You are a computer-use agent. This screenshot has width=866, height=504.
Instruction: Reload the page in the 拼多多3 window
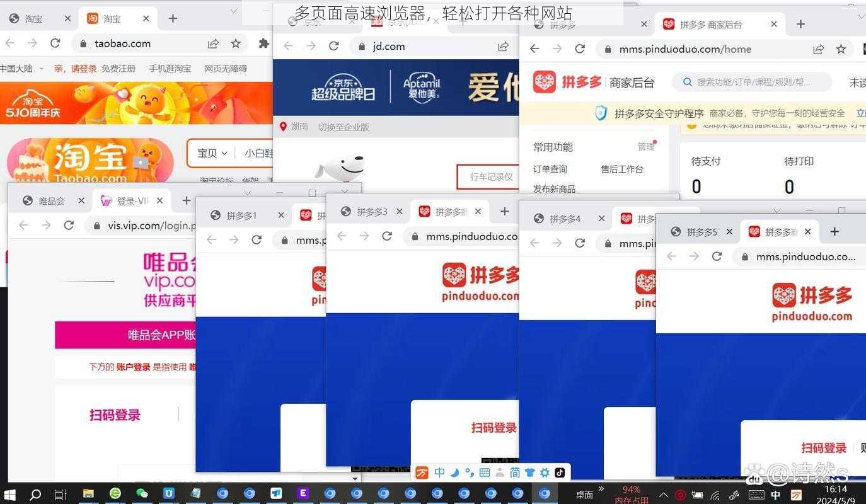(387, 236)
